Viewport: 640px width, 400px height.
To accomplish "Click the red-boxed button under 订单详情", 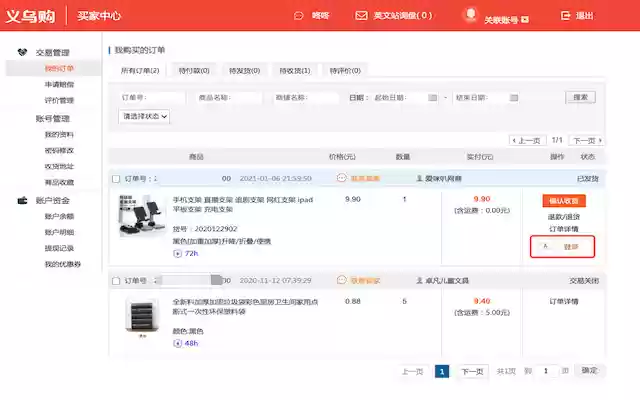I will coord(562,247).
